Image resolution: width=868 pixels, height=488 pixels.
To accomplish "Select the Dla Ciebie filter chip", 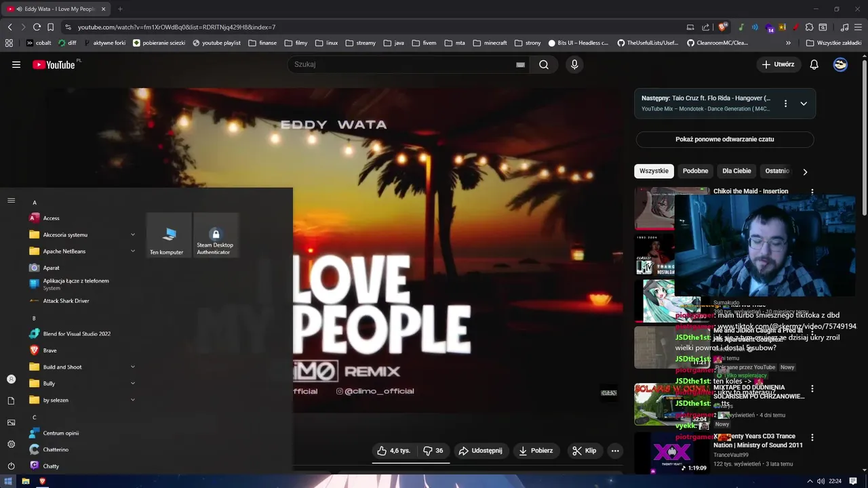I will coord(736,171).
